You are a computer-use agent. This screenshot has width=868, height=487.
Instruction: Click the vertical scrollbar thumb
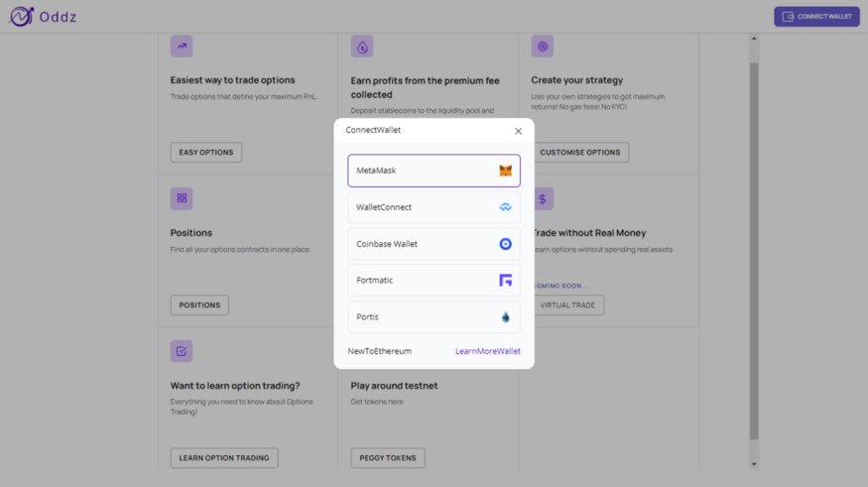click(754, 251)
